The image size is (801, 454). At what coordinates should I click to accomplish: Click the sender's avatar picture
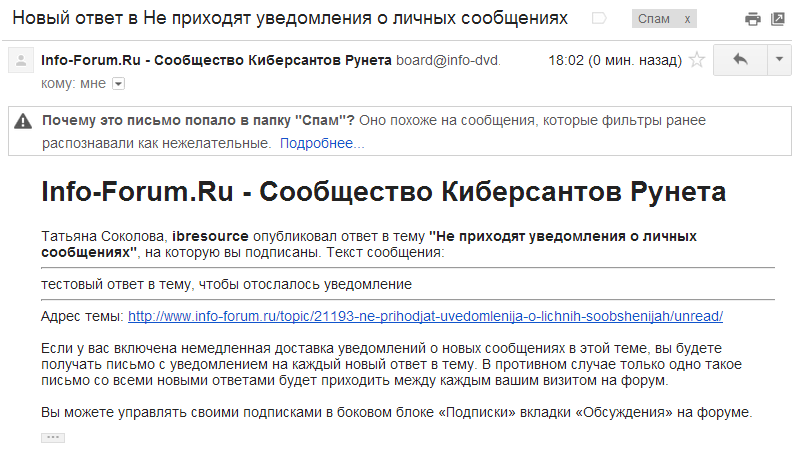tap(20, 61)
